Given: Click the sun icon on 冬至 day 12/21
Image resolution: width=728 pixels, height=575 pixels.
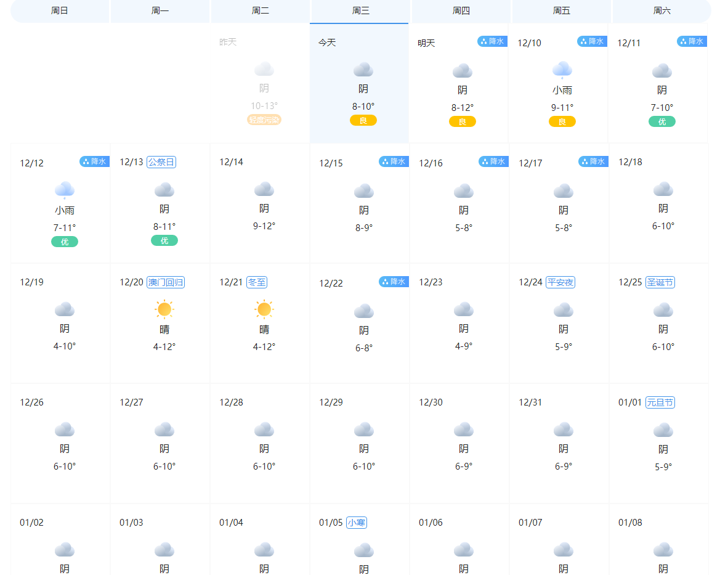Looking at the screenshot, I should coord(264,309).
